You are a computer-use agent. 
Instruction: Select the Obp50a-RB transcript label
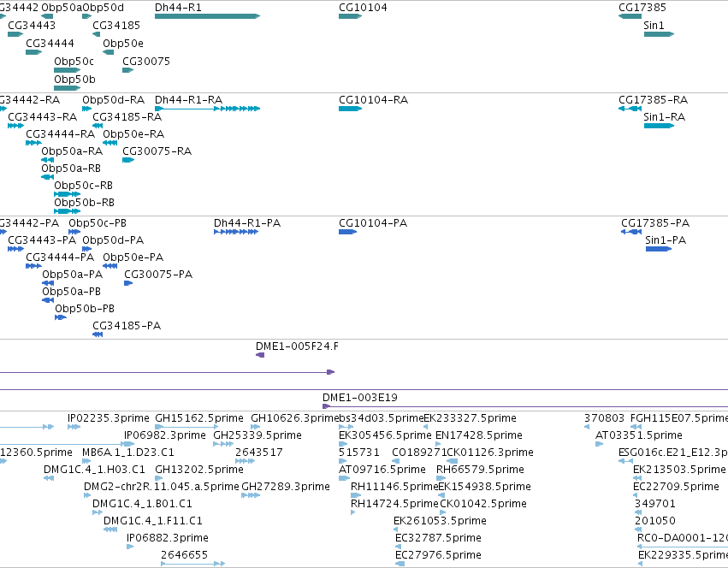point(71,169)
